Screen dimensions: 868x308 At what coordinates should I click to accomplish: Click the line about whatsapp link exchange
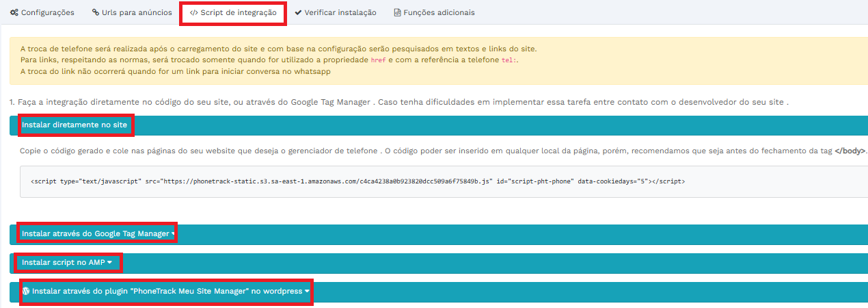coord(176,71)
